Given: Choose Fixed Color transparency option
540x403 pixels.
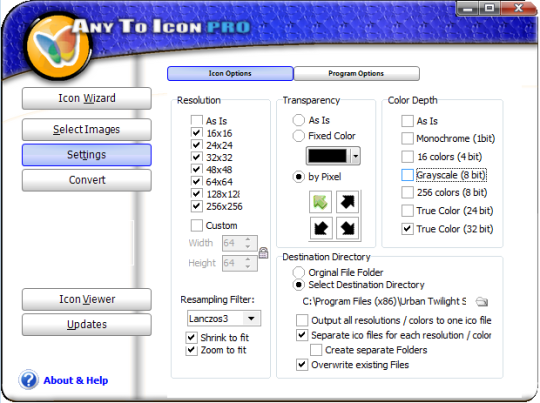Looking at the screenshot, I should [299, 136].
